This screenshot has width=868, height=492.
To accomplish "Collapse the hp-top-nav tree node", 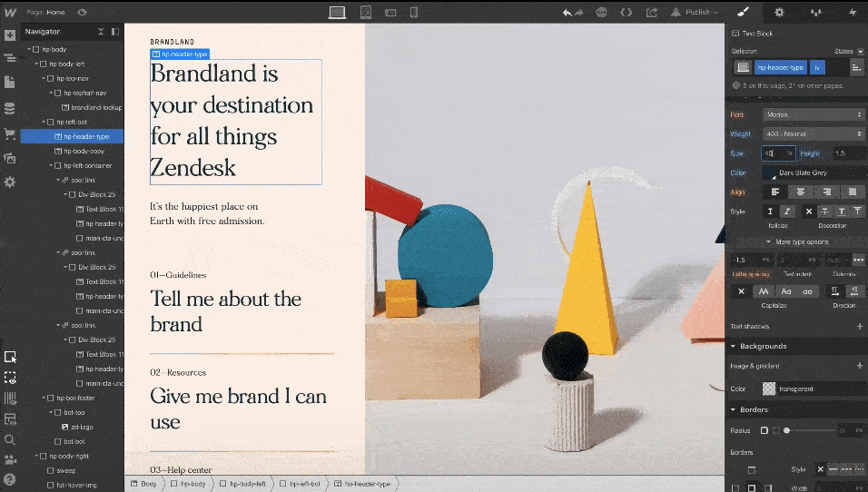I will click(x=44, y=79).
